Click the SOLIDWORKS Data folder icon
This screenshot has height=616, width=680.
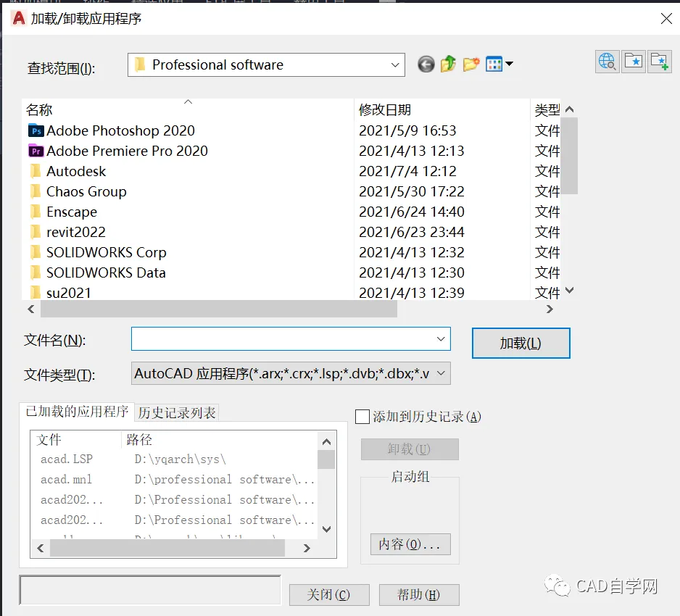point(36,272)
